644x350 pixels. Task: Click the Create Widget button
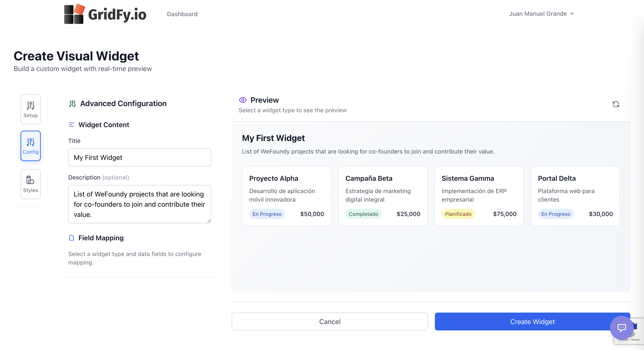click(533, 322)
